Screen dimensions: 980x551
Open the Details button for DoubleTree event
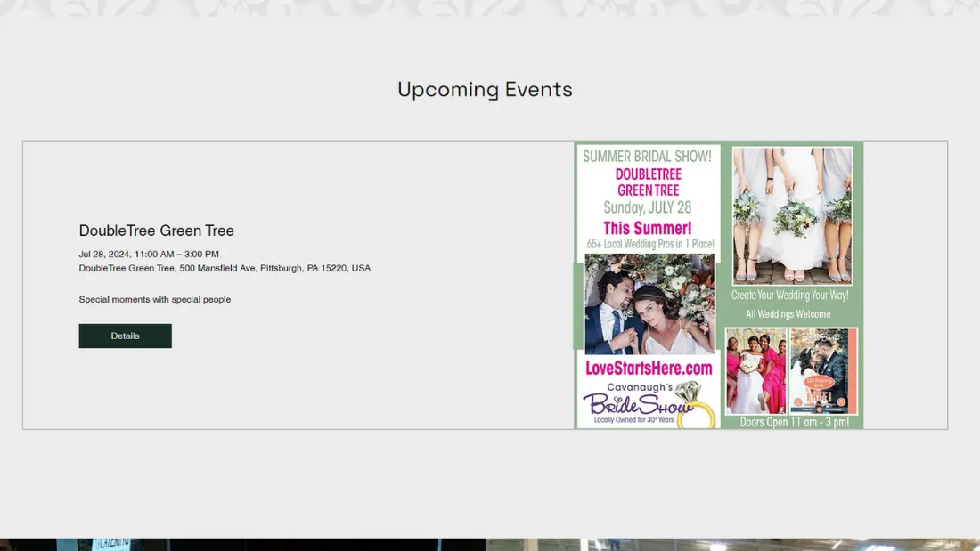tap(125, 336)
